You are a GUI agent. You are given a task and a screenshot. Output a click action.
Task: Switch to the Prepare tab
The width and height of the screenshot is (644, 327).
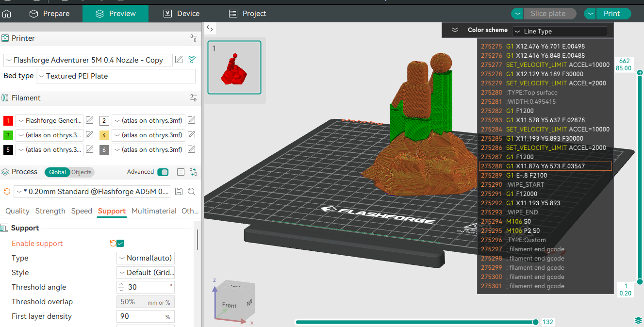point(50,14)
